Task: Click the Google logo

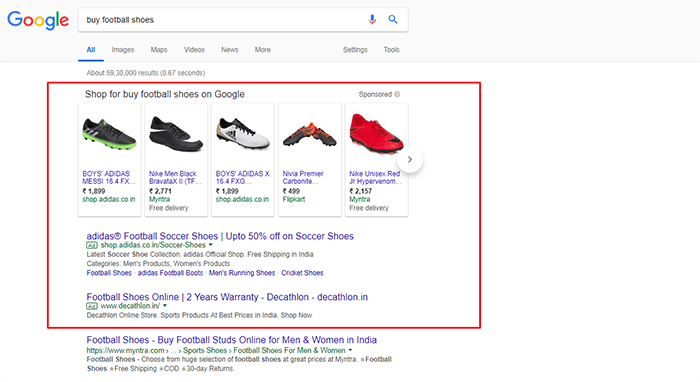Action: 38,20
